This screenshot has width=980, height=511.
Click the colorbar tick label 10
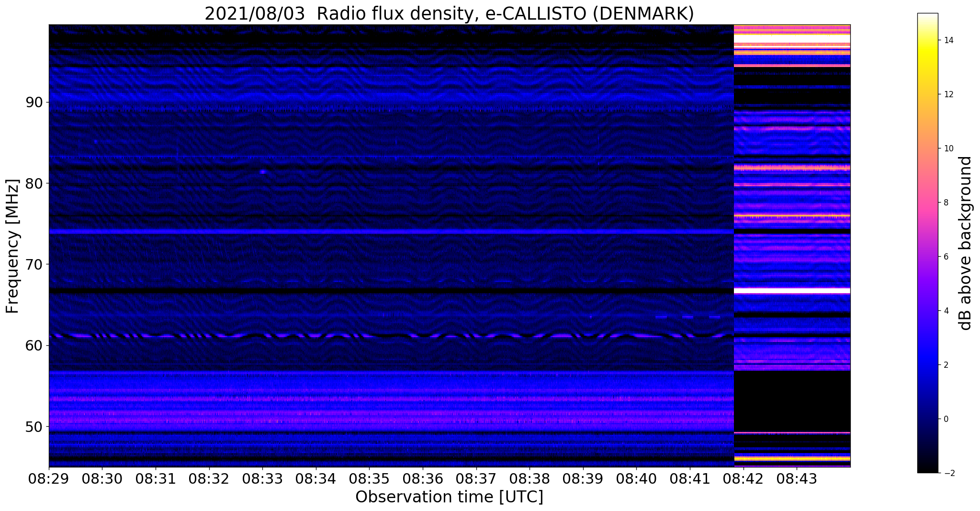point(948,148)
